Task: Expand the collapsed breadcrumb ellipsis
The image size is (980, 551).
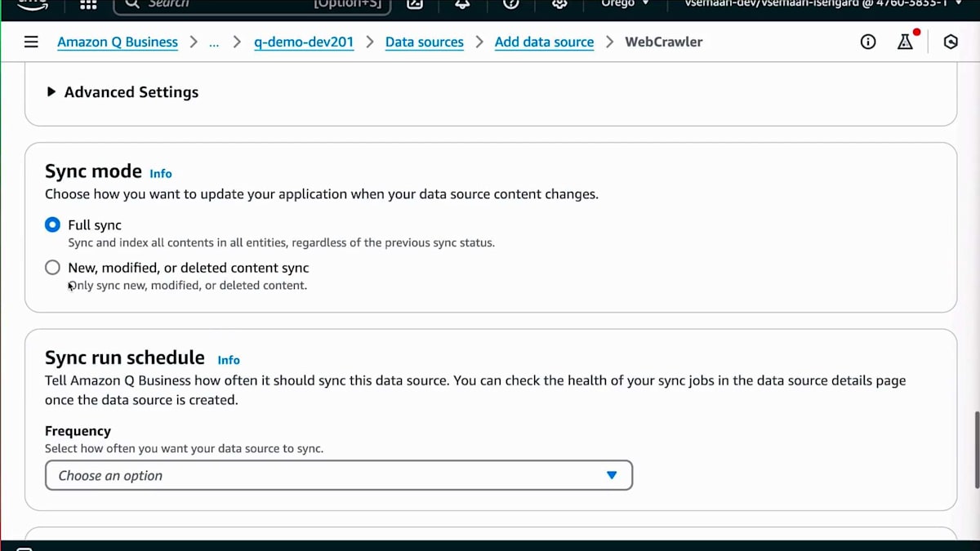Action: click(214, 42)
